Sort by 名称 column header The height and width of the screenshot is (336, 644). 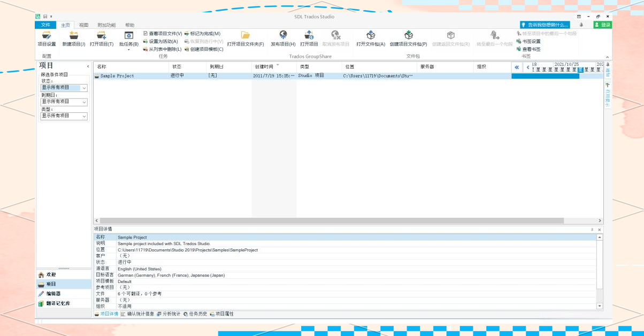point(131,67)
